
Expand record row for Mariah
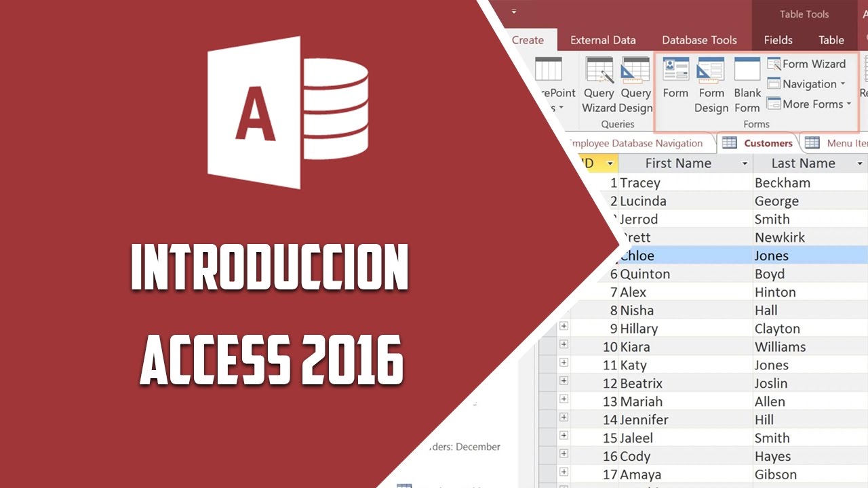point(564,399)
